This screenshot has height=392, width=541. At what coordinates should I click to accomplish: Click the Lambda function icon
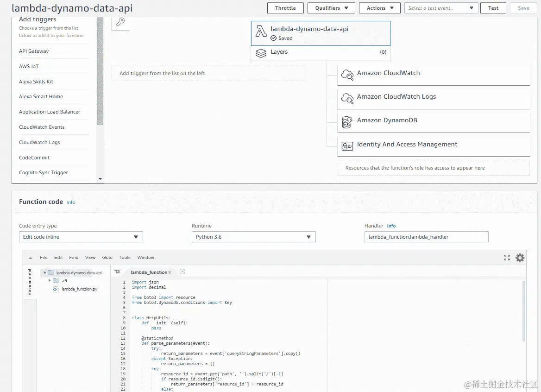tap(261, 31)
